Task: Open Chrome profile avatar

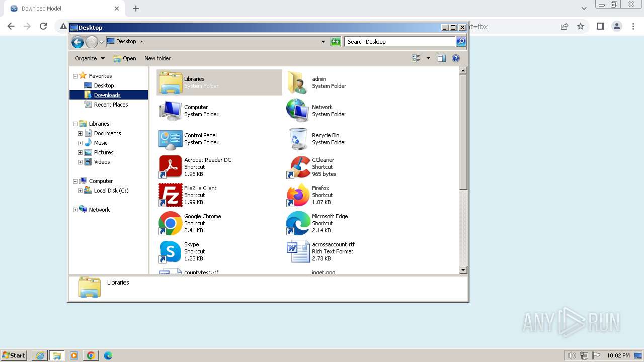Action: coord(617,27)
